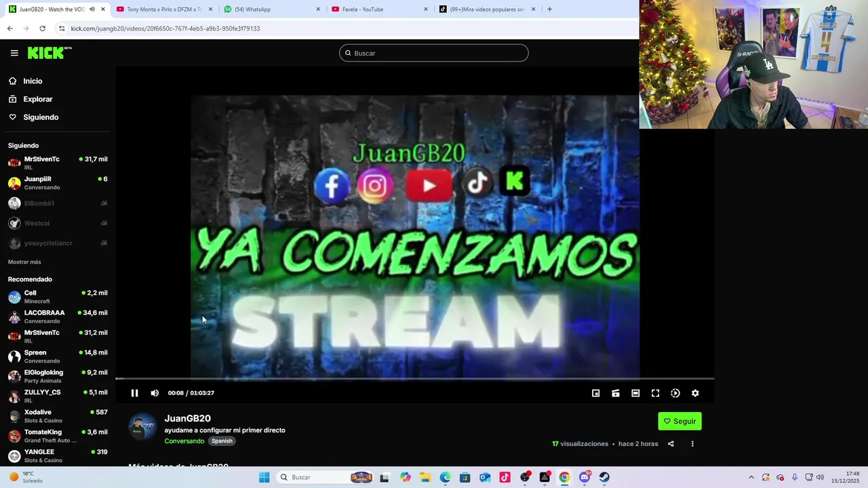
Task: Seek on the video progress bar
Action: [414, 379]
